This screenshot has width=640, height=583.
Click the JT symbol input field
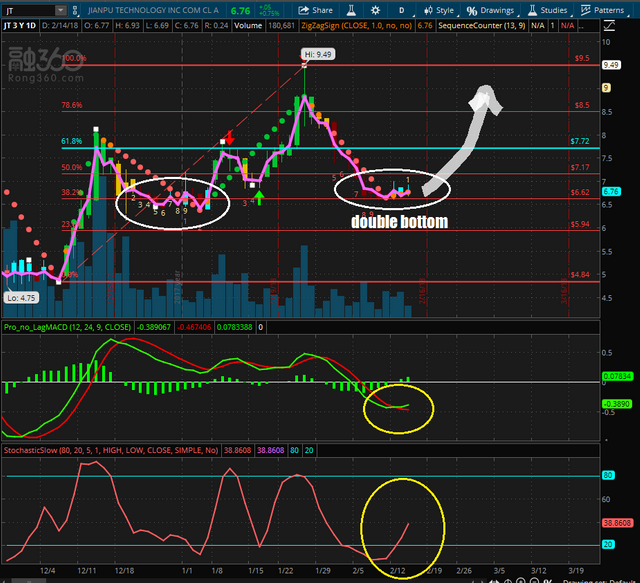coord(28,10)
